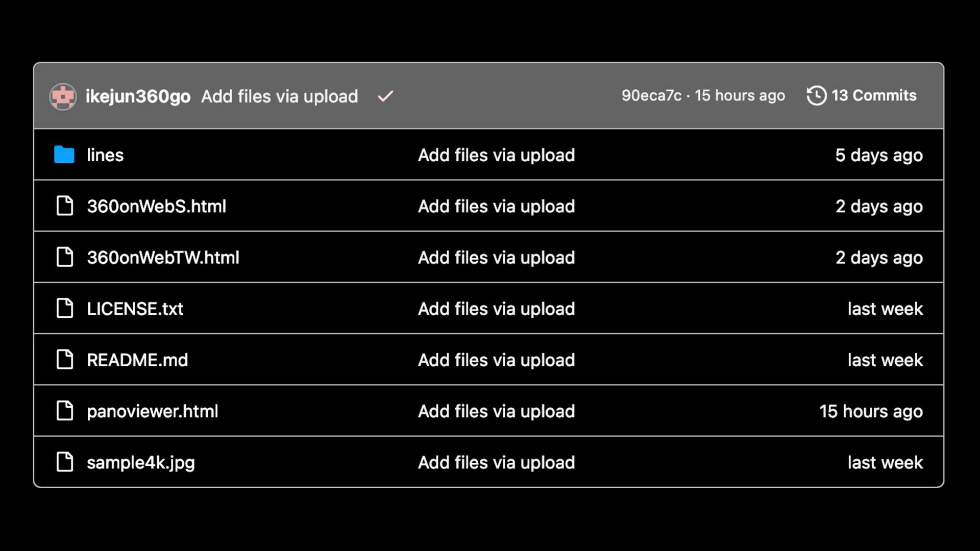Image resolution: width=980 pixels, height=551 pixels.
Task: Click the LICENSE.txt file icon
Action: coord(65,308)
